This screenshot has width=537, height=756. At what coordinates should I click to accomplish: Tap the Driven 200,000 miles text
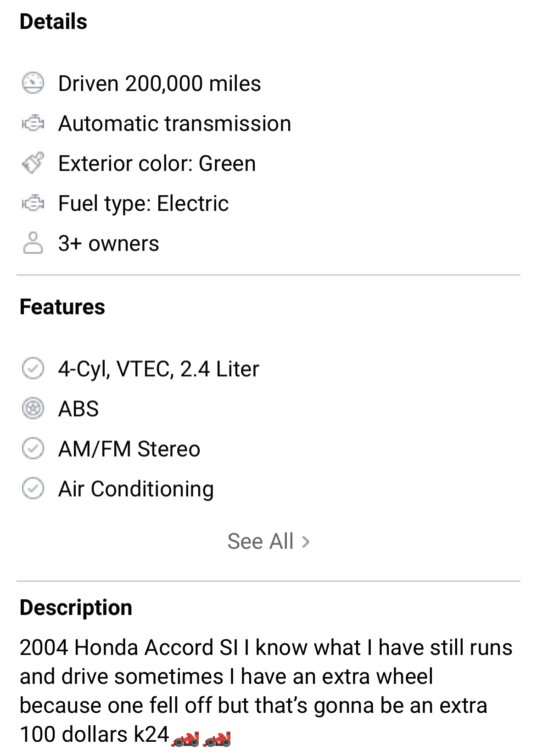[x=160, y=84]
